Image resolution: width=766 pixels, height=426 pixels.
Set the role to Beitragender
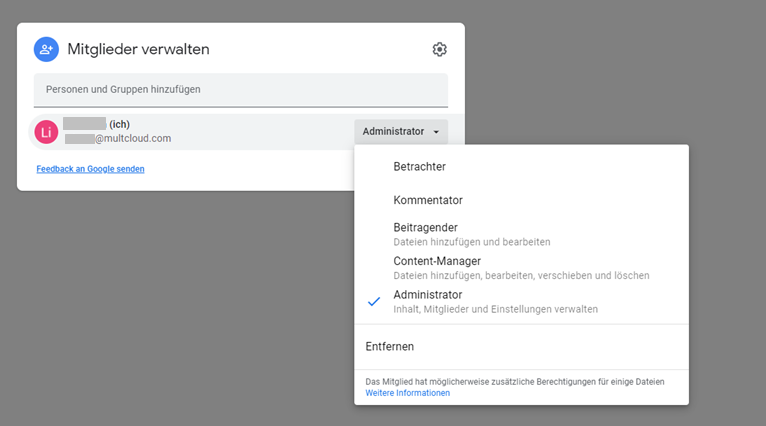click(x=426, y=228)
